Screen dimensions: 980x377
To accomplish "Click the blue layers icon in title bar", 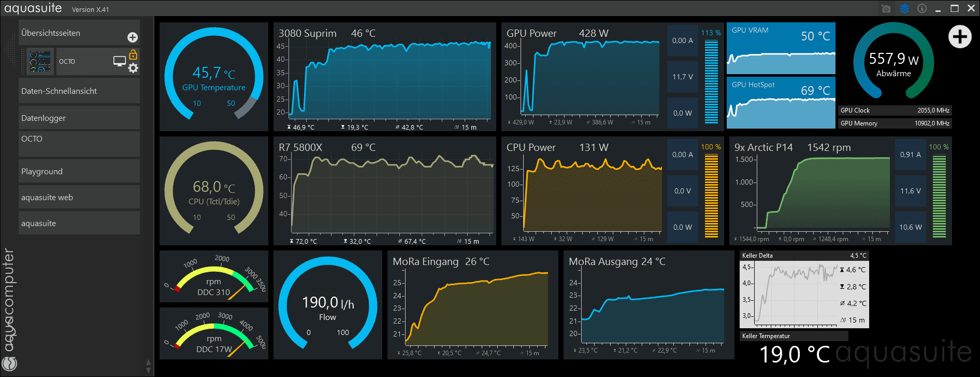I will tap(904, 9).
